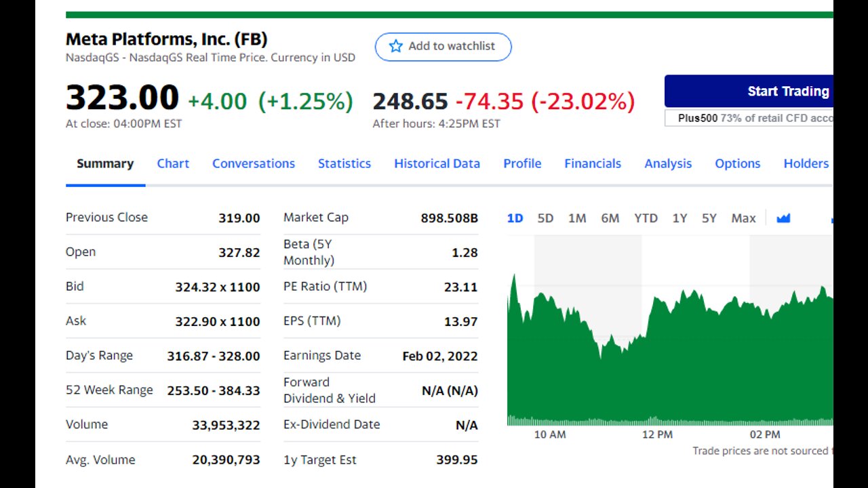Click the Meta Platforms, Inc. (FB) title
Viewport: 868px width, 488px height.
coord(167,39)
